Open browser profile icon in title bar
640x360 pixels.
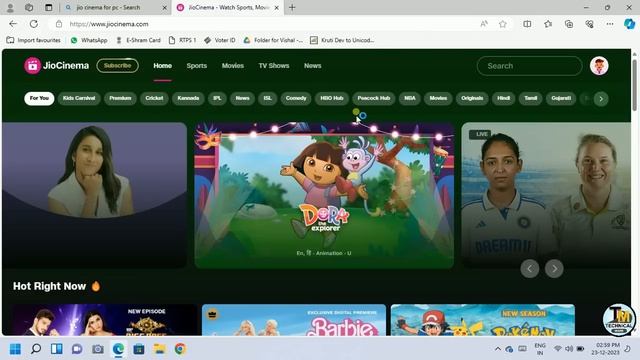[10, 7]
